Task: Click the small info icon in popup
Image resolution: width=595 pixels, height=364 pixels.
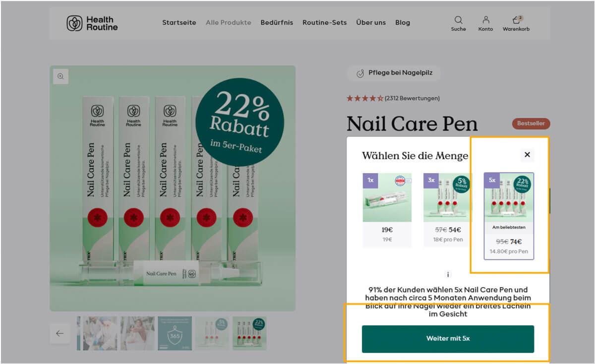Action: click(448, 274)
